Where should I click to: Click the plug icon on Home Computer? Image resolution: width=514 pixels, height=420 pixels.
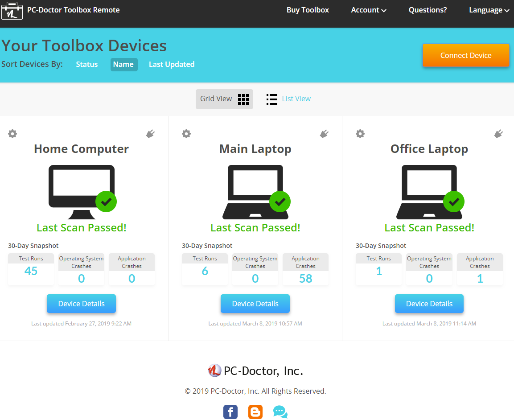pos(151,134)
